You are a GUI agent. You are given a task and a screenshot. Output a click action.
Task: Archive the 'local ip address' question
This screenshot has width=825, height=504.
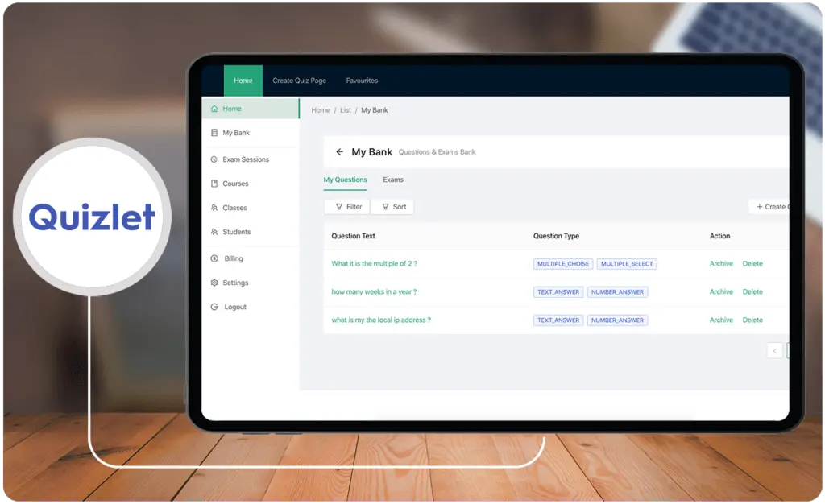[x=721, y=320]
